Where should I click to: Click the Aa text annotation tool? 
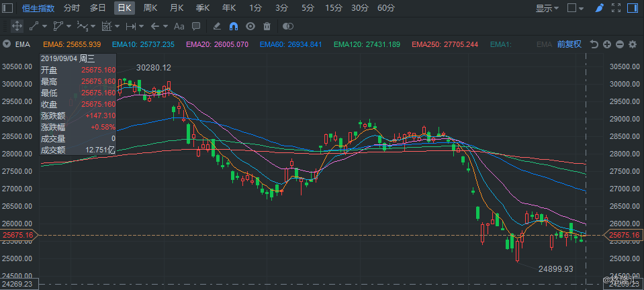(x=179, y=26)
